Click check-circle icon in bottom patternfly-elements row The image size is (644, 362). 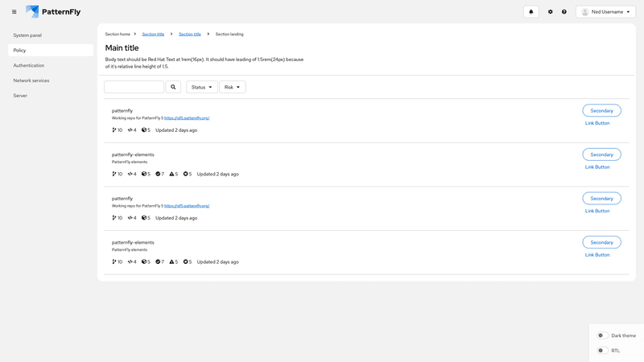click(x=158, y=262)
